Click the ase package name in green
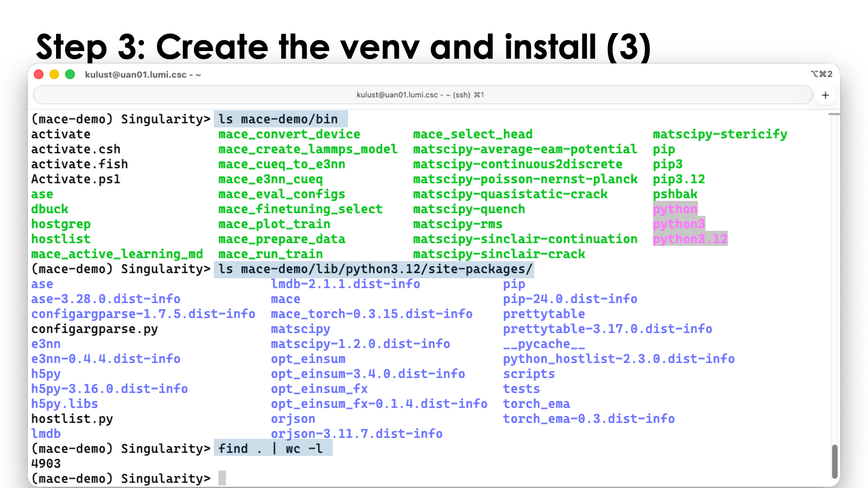 pyautogui.click(x=42, y=194)
